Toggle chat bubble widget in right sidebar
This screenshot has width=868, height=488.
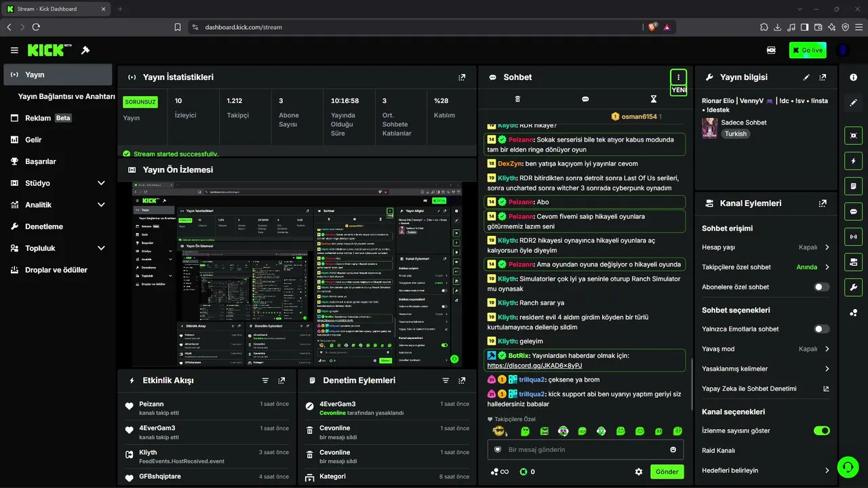pyautogui.click(x=853, y=211)
